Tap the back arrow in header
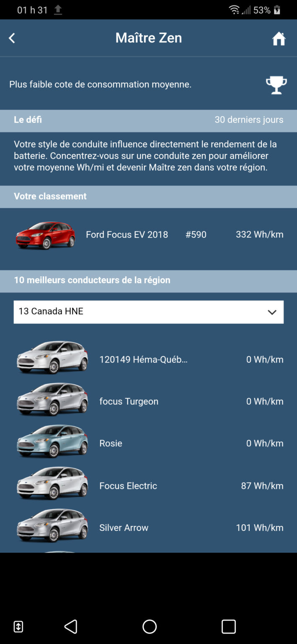 coord(12,38)
